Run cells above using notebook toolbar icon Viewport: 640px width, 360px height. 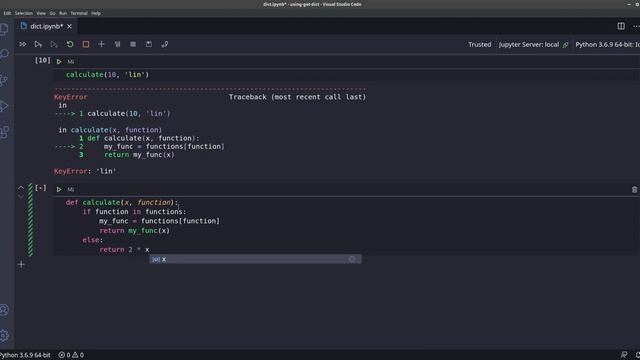(x=38, y=44)
